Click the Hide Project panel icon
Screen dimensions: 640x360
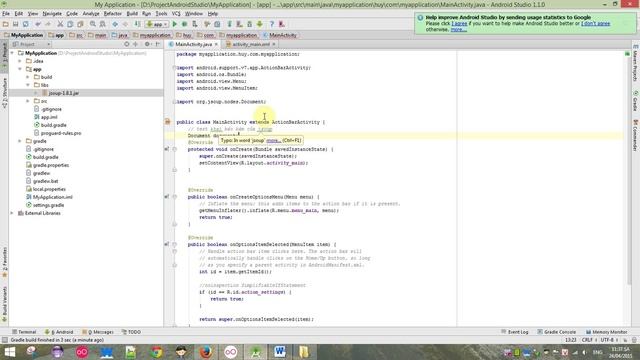158,44
